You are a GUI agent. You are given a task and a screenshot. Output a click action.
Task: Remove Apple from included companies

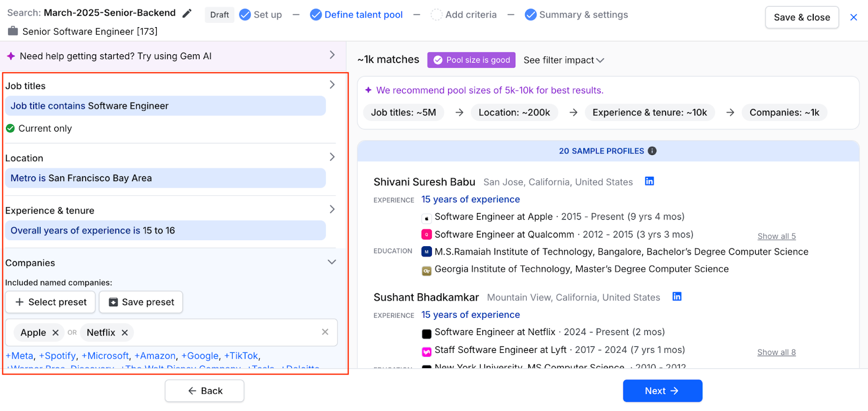point(55,332)
